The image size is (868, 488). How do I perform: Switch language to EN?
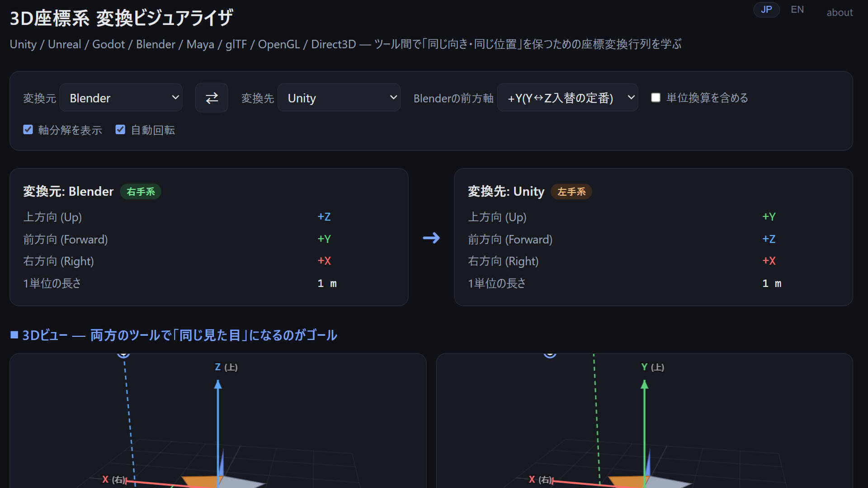point(797,9)
